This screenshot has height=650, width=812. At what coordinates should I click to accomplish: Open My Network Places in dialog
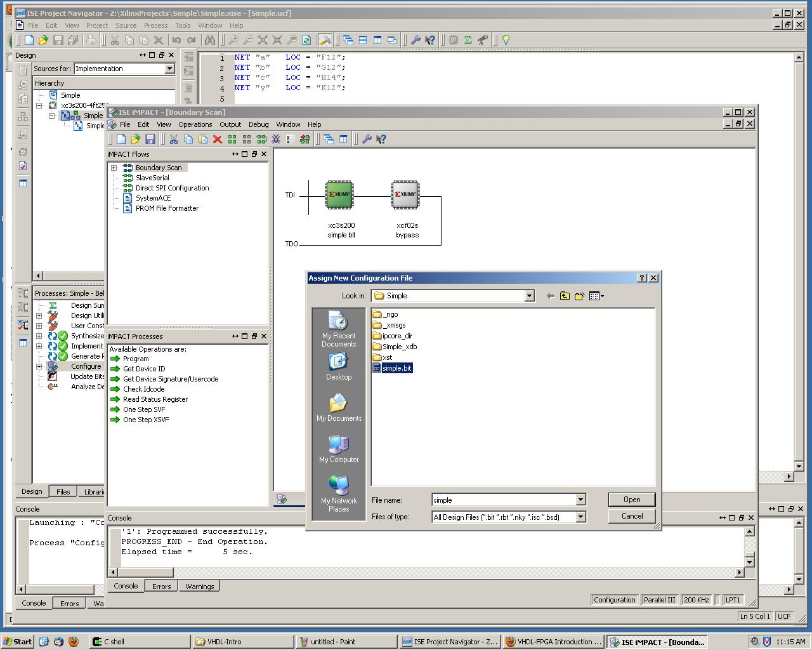[339, 494]
